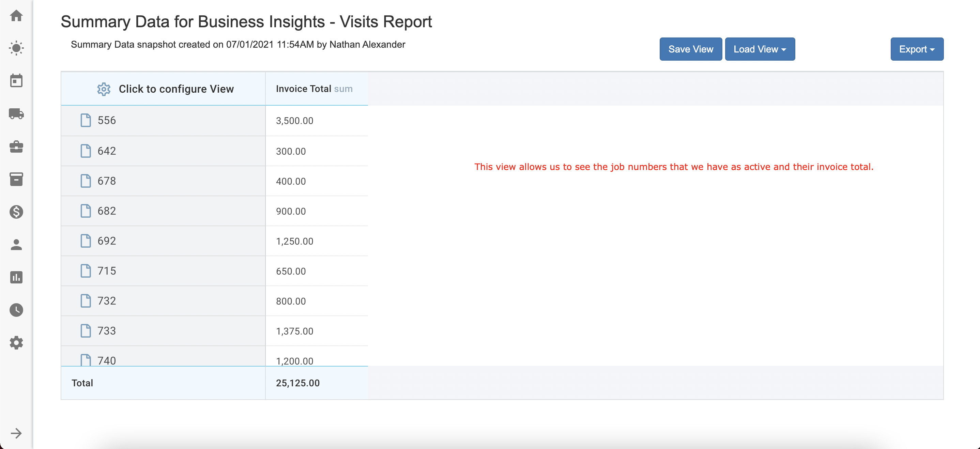This screenshot has width=980, height=449.
Task: Click the Home icon in sidebar
Action: 16,16
